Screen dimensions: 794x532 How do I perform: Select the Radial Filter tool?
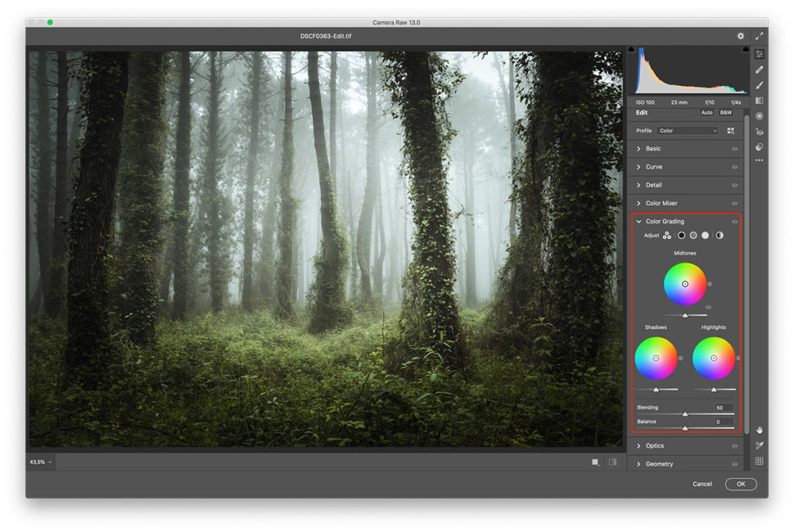pos(759,116)
